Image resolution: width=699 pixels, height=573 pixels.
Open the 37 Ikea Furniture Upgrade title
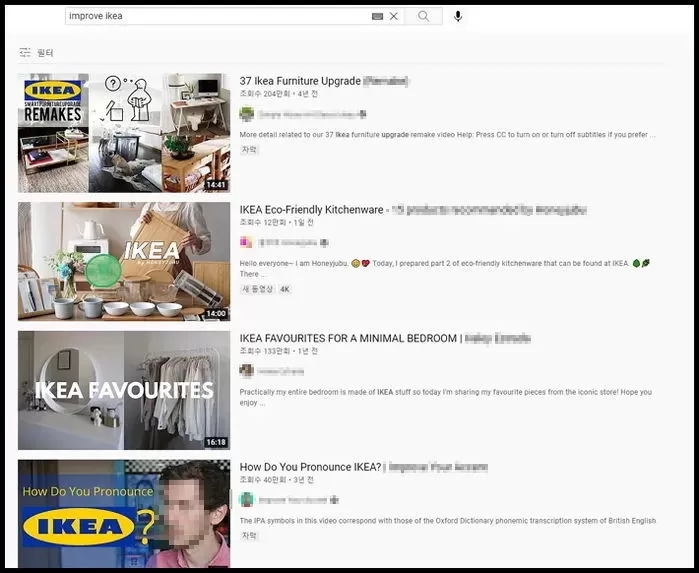(300, 81)
